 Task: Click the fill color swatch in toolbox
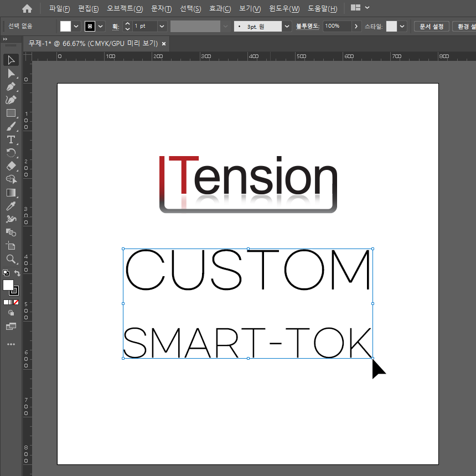point(8,285)
